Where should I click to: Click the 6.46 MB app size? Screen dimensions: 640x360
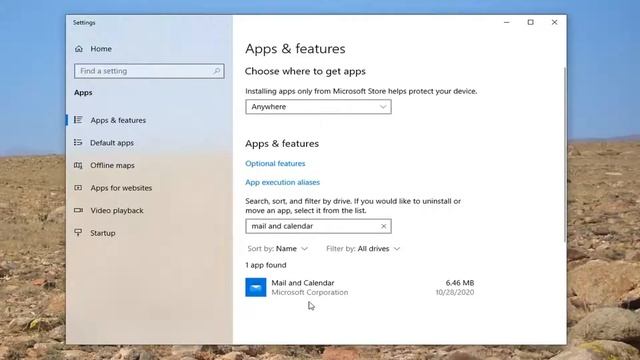pos(460,283)
